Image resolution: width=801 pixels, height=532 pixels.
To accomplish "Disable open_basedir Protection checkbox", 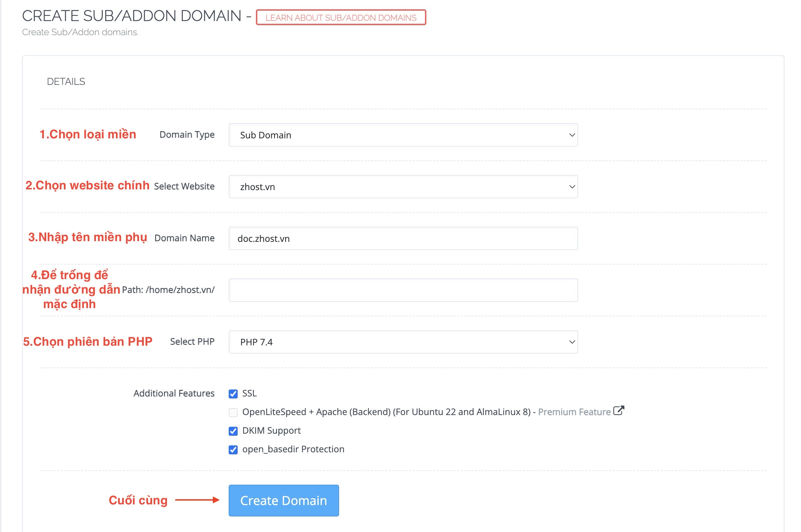I will (x=233, y=450).
